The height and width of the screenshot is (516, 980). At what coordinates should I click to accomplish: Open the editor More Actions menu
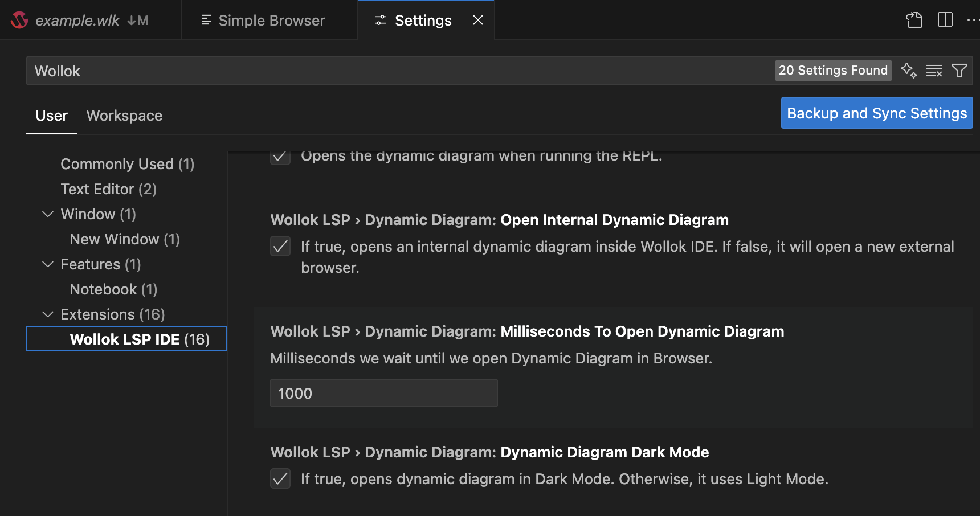point(972,20)
